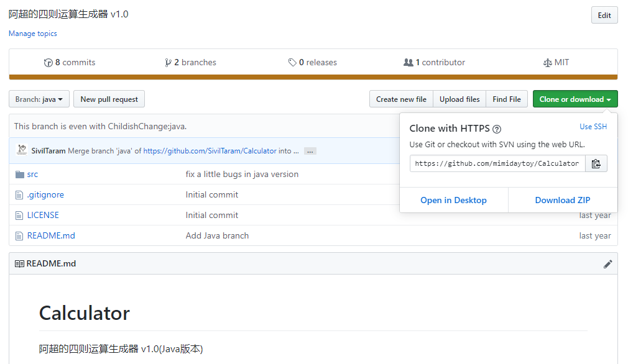Show the 0 releases page
This screenshot has width=628, height=364.
point(312,63)
